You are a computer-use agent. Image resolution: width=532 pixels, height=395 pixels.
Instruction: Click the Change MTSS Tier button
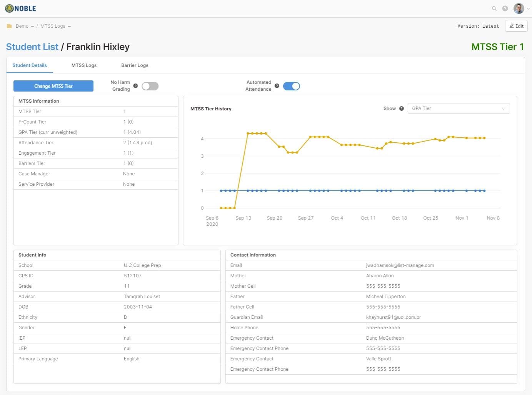click(x=53, y=86)
